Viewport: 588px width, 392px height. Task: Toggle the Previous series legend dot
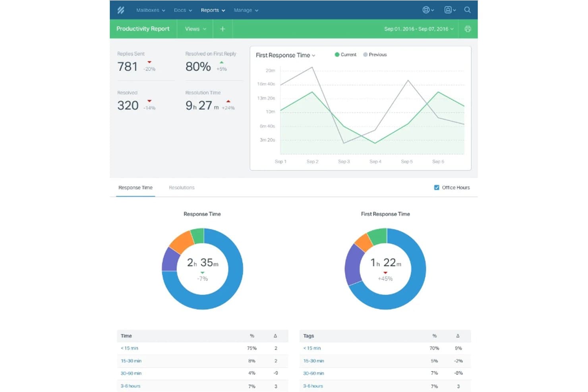coord(365,54)
